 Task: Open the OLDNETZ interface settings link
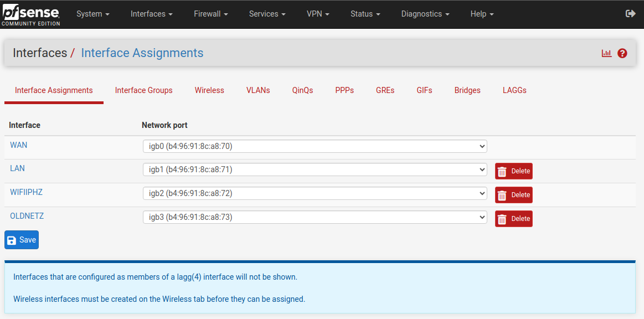point(27,215)
